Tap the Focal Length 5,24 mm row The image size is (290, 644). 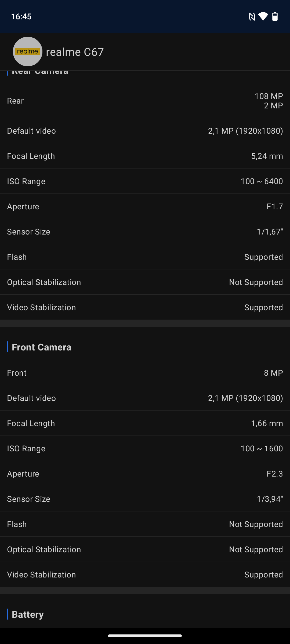(x=145, y=156)
